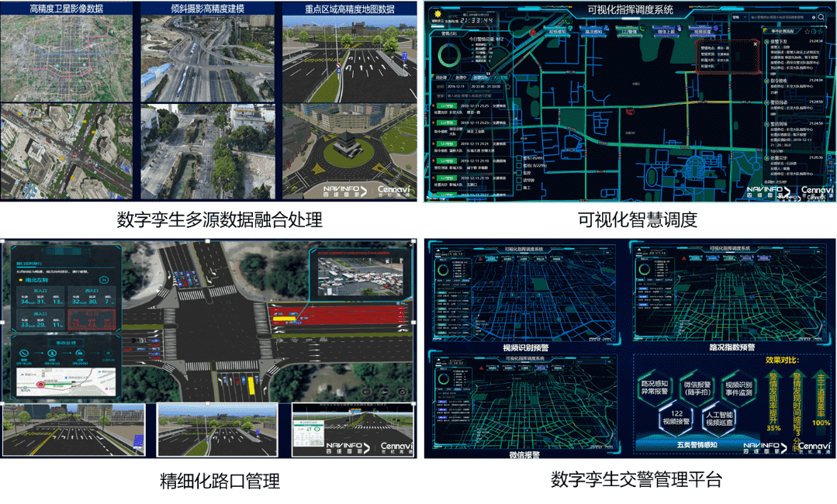Click the weather sun icon
The image size is (837, 504).
point(436,14)
